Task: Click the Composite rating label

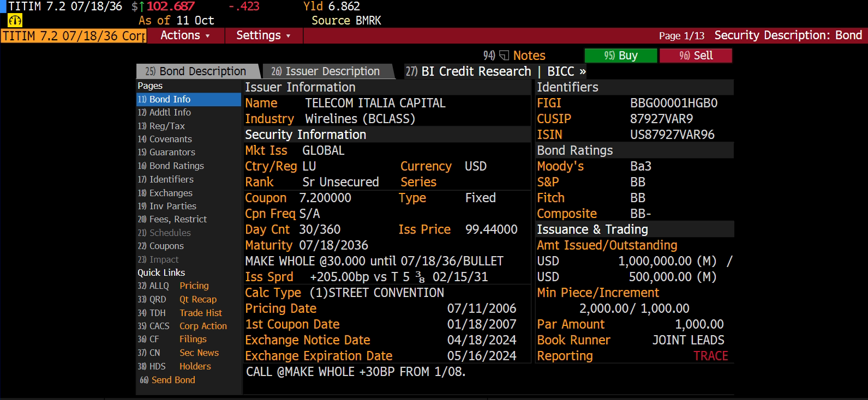Action: tap(566, 214)
